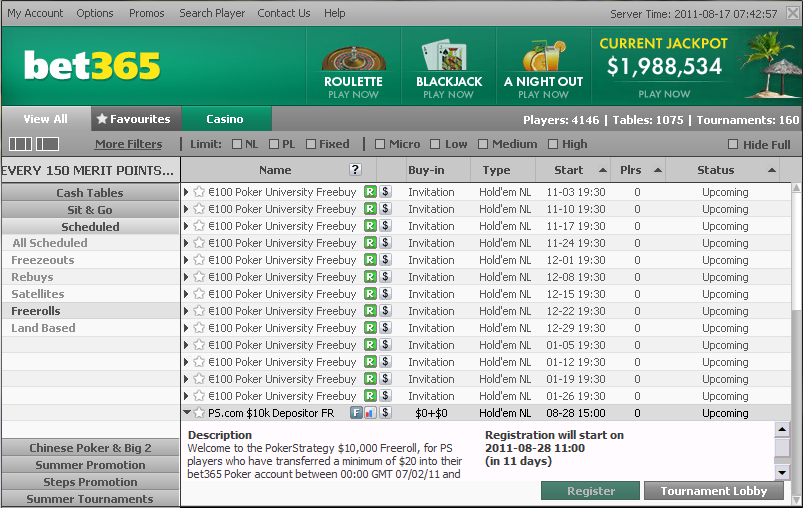803x508 pixels.
Task: Click dollar icon on PS.com $10k row
Action: [386, 413]
